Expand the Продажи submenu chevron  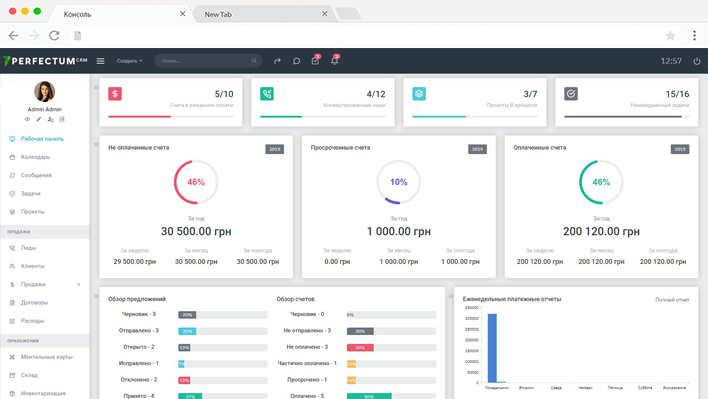point(79,284)
